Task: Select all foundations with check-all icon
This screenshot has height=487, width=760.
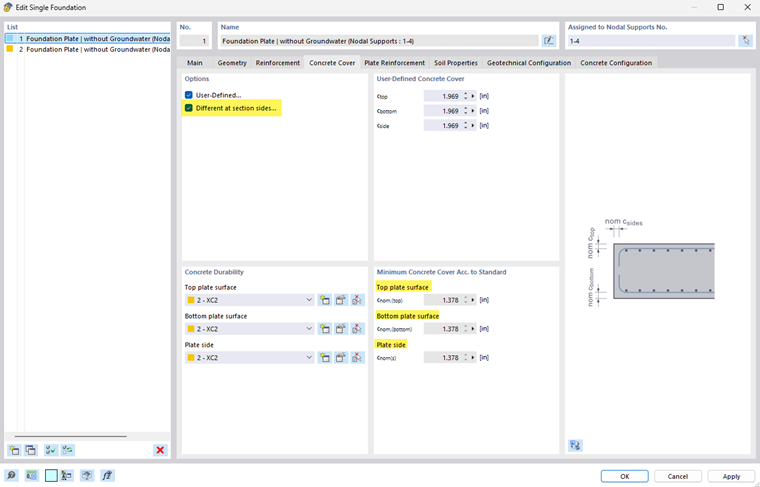Action: (x=50, y=450)
